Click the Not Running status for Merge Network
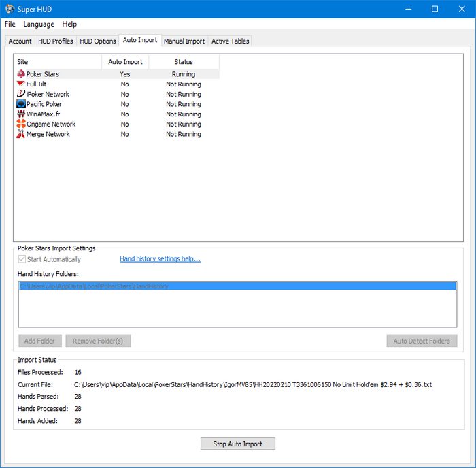Viewport: 476px width, 468px height. pos(184,134)
